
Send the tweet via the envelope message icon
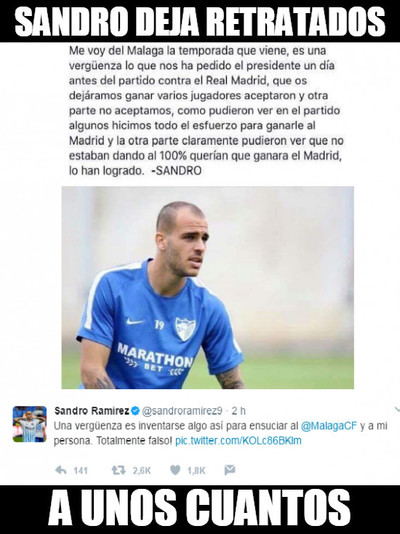click(230, 470)
